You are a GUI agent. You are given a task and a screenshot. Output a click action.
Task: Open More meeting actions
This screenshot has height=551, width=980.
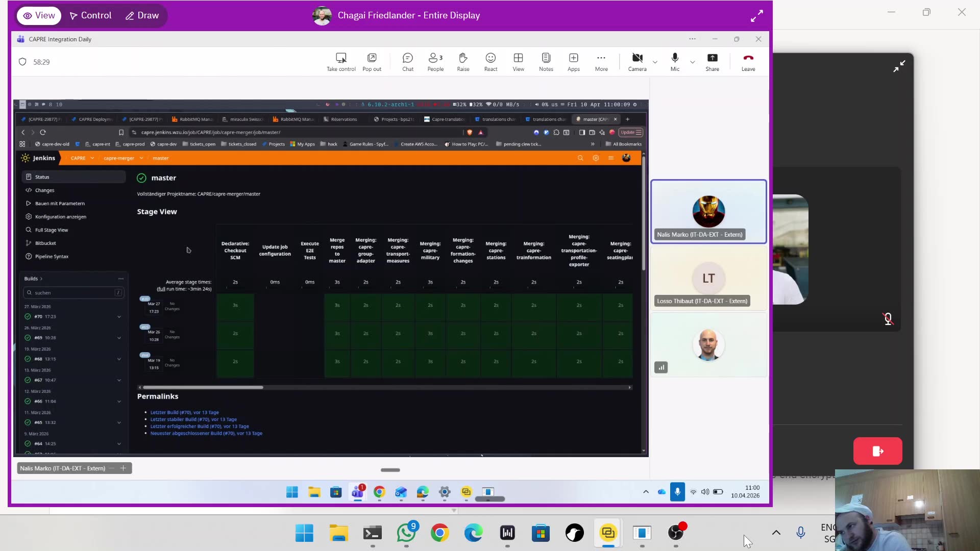(x=601, y=62)
